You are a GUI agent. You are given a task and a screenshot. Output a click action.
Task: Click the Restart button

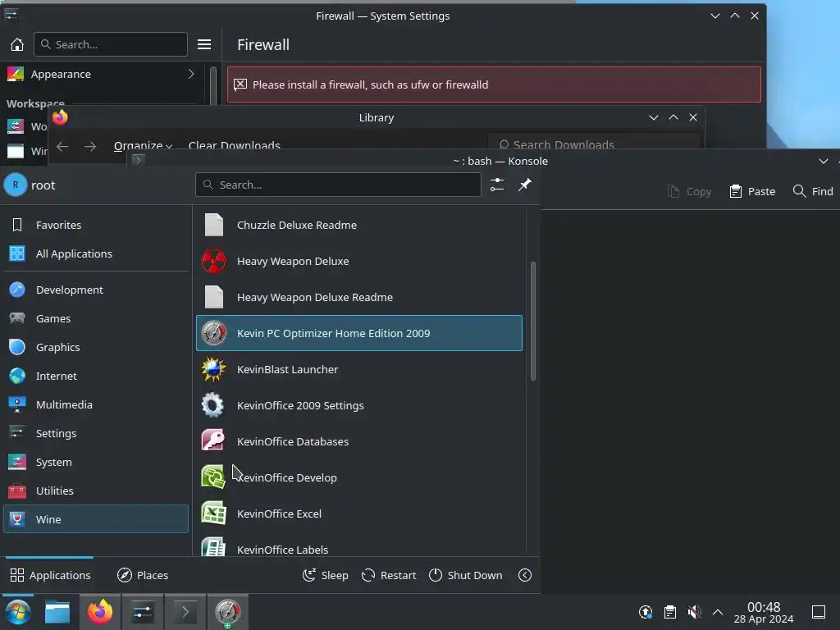point(388,575)
